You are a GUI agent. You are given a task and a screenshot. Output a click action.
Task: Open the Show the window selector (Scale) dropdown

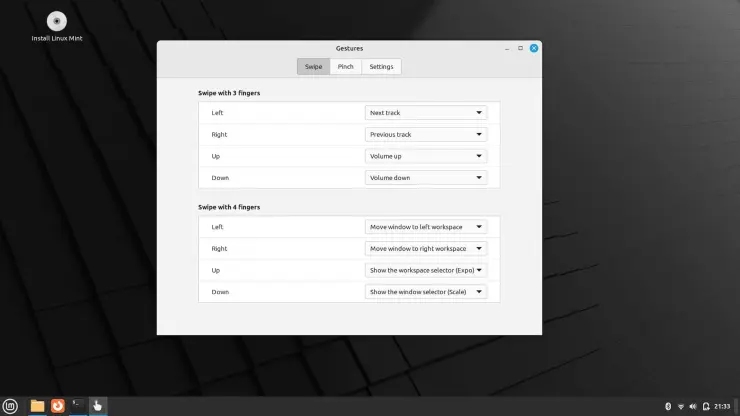pyautogui.click(x=426, y=292)
